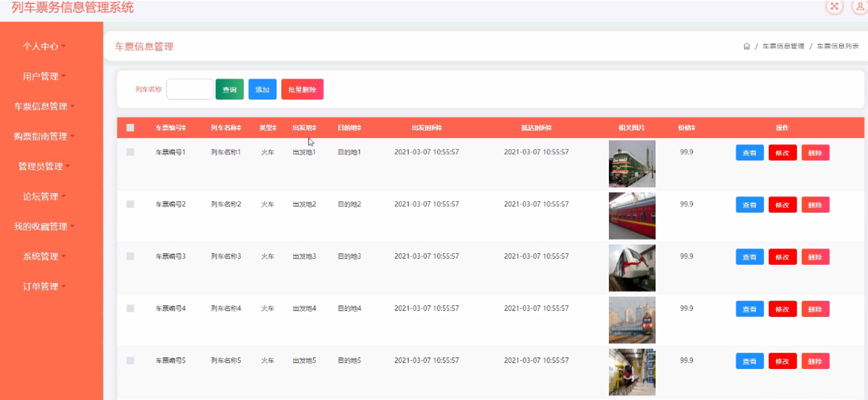Focus the 列车名称 search input field
Viewport: 868px width, 400px height.
point(190,90)
